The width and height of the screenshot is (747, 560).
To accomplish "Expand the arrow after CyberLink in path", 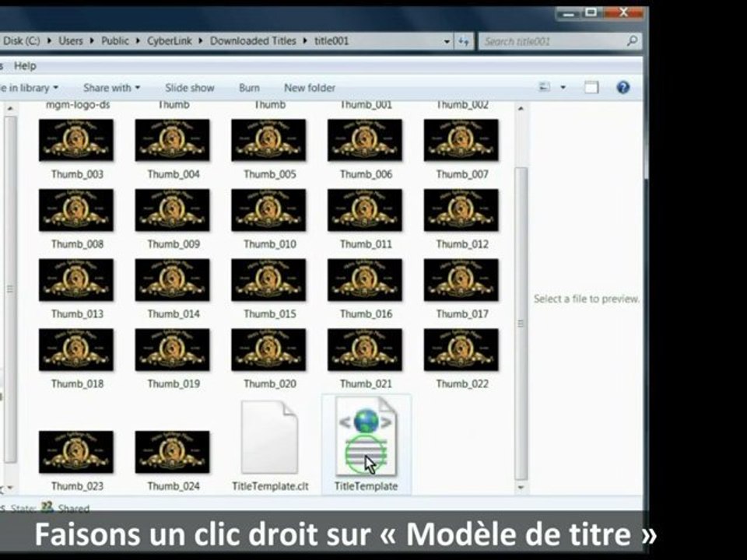I will [x=201, y=41].
